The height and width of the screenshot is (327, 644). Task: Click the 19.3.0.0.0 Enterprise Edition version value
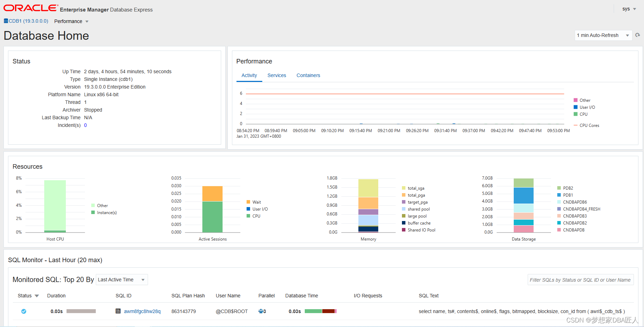[x=115, y=87]
